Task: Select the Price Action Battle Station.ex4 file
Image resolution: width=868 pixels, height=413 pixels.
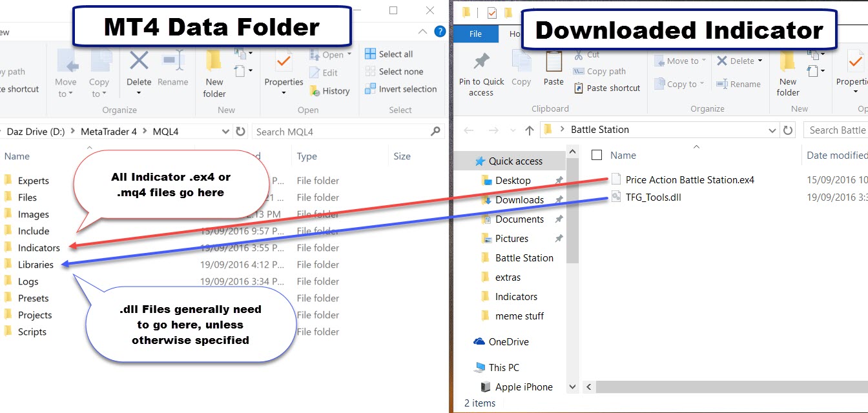Action: pyautogui.click(x=690, y=180)
